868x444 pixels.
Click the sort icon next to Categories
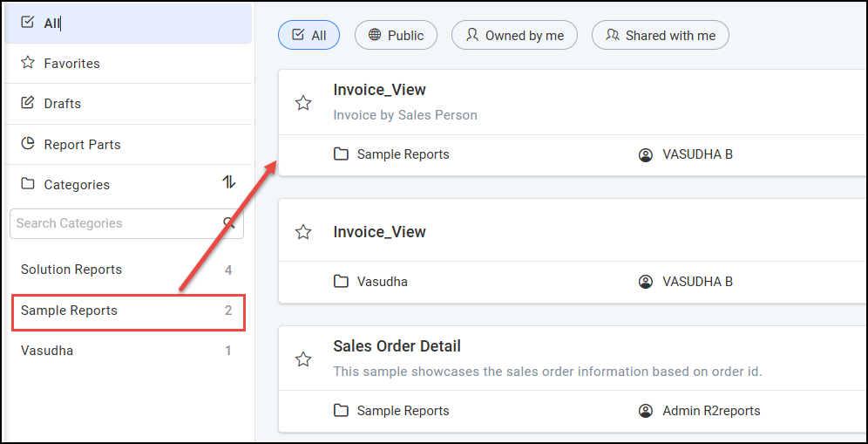click(228, 182)
